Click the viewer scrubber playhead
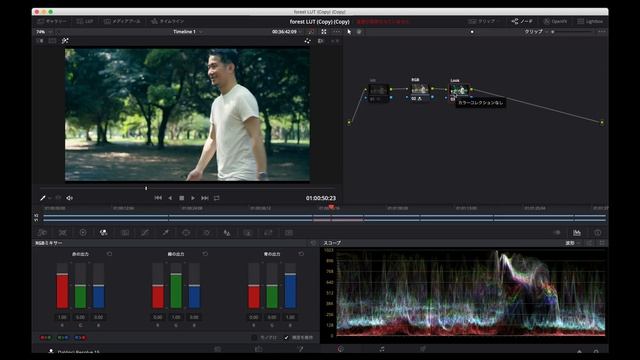This screenshot has width=640, height=360. coord(146,188)
